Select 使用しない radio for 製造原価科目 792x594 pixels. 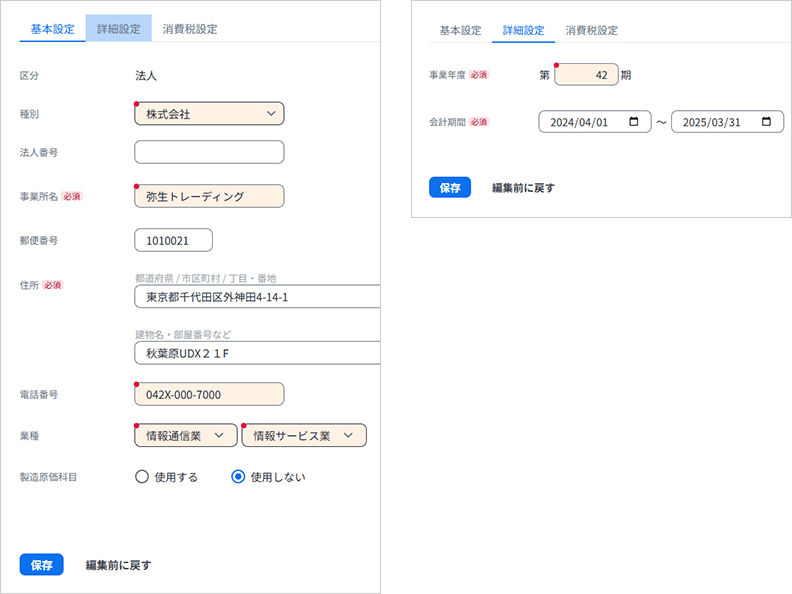pyautogui.click(x=238, y=477)
